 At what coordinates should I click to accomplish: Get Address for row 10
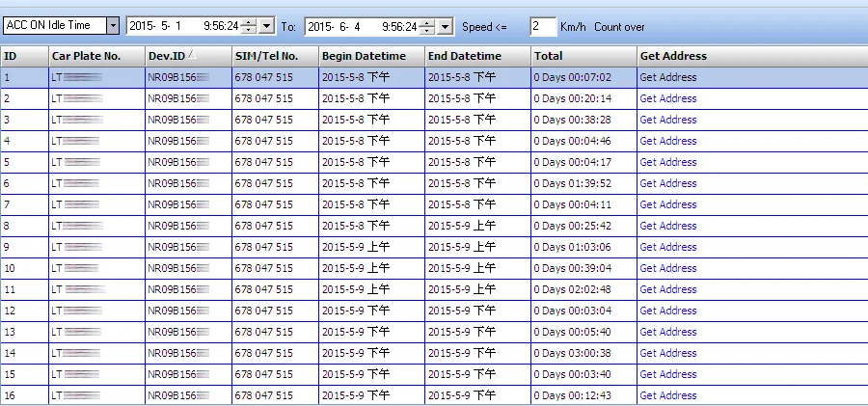(x=668, y=269)
